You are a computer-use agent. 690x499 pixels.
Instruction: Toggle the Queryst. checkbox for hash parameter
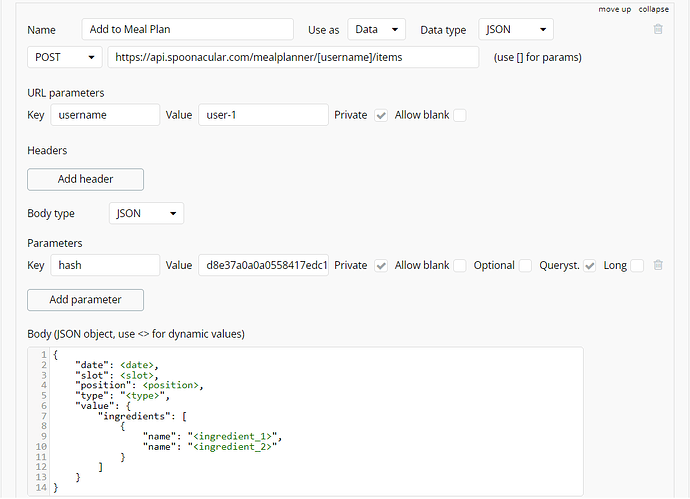(x=590, y=266)
